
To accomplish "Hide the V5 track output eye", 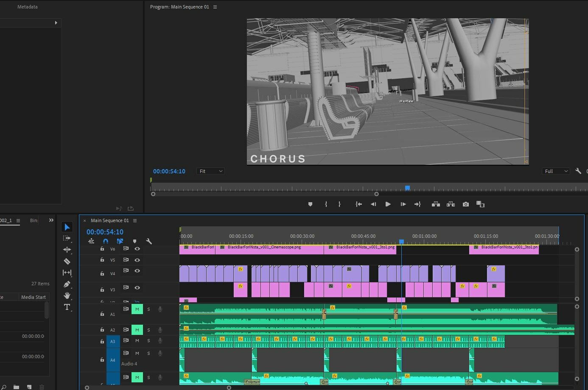I will pos(137,260).
